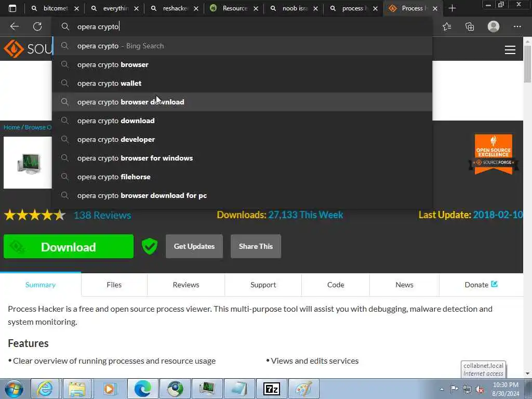
Task: Open the Collections icon in the toolbar
Action: point(470,26)
